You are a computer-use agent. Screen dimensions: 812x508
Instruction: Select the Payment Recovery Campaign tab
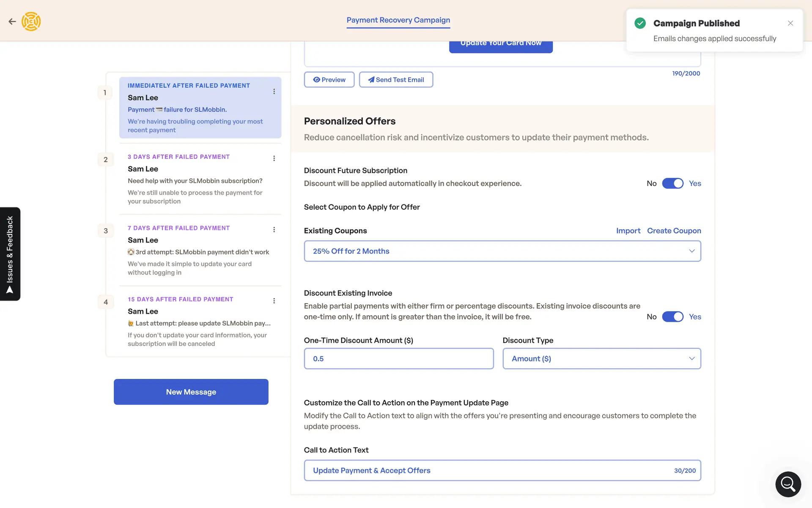coord(398,20)
